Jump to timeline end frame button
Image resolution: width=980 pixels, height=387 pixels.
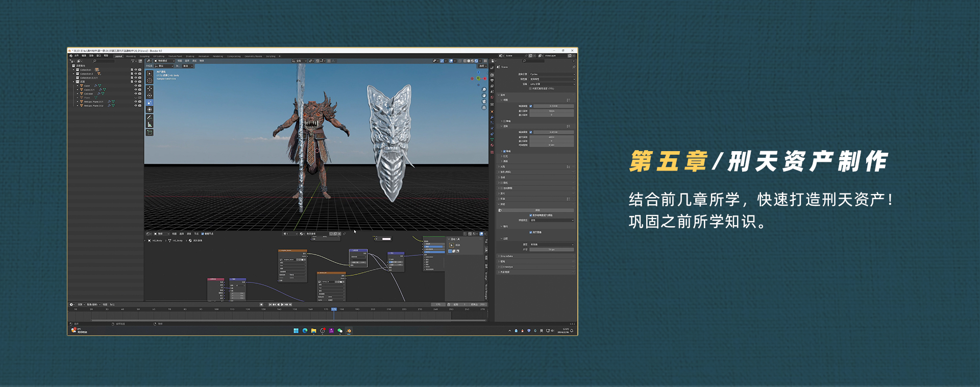[290, 305]
